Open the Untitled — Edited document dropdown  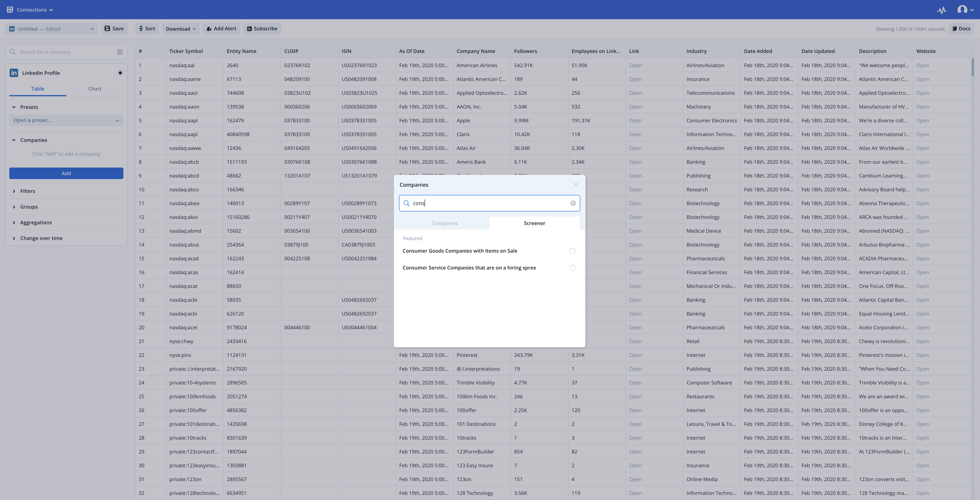click(x=51, y=29)
